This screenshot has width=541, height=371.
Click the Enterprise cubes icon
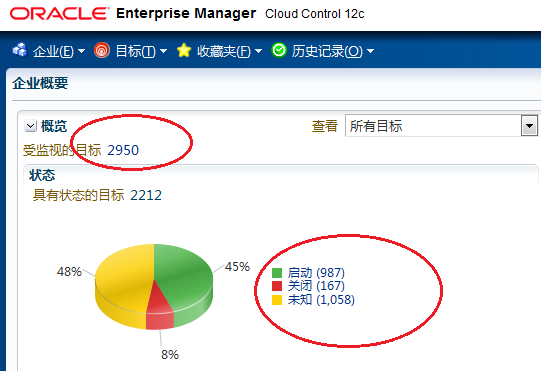[20, 50]
